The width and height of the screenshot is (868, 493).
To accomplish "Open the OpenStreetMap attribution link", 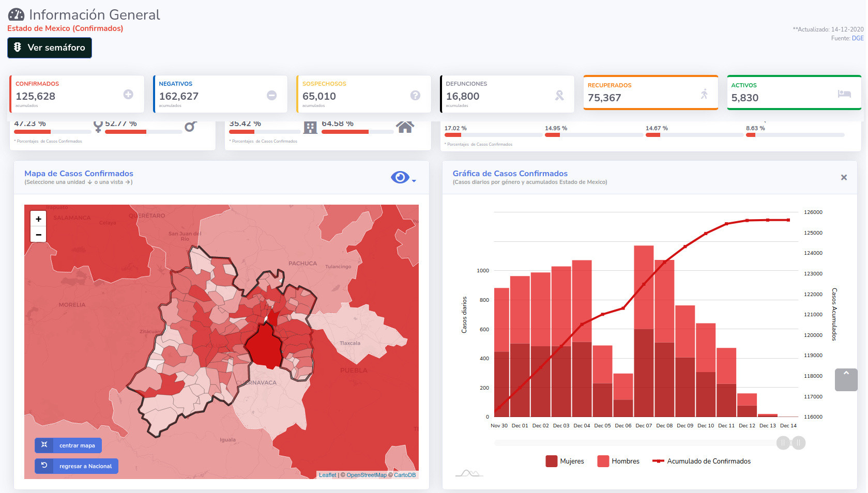I will 367,475.
